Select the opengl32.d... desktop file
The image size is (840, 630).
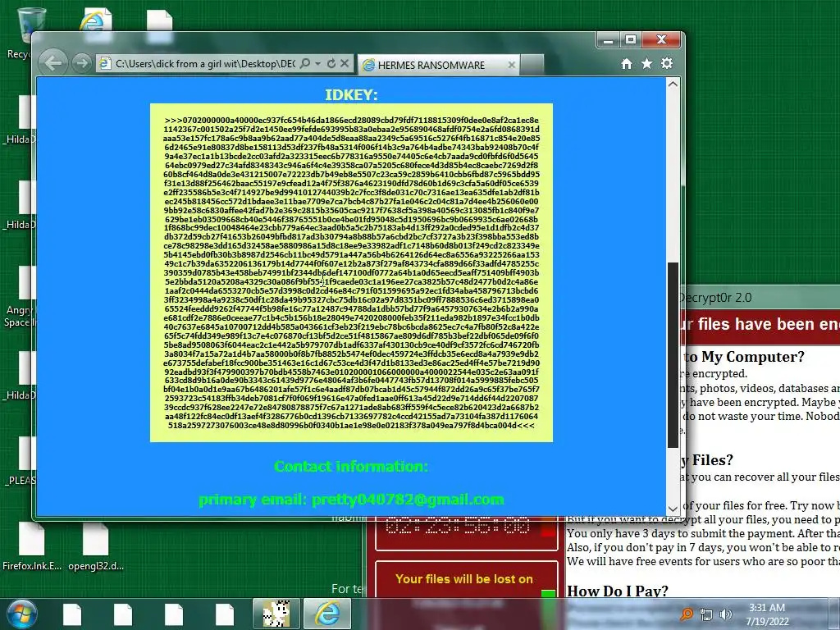(x=95, y=546)
